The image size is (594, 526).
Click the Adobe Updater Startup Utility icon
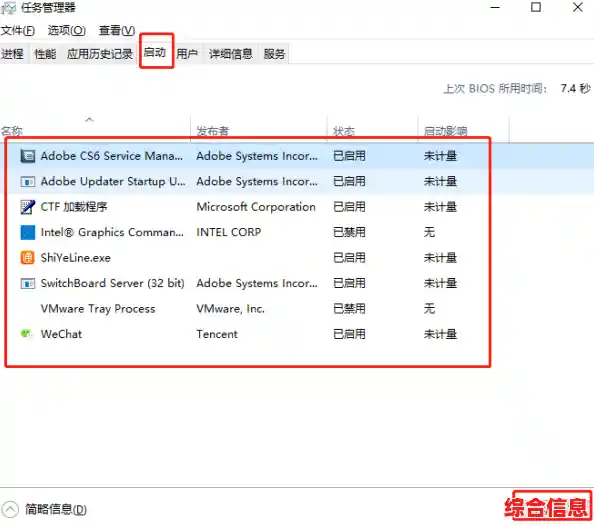pyautogui.click(x=28, y=182)
